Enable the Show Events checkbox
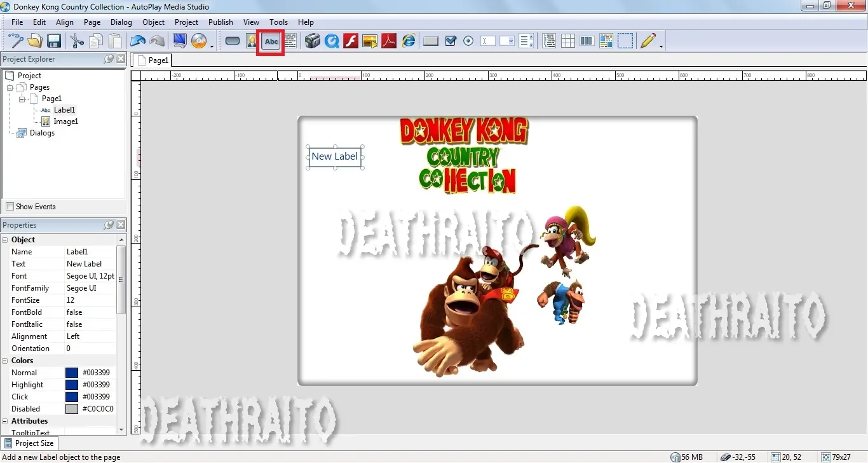 10,207
